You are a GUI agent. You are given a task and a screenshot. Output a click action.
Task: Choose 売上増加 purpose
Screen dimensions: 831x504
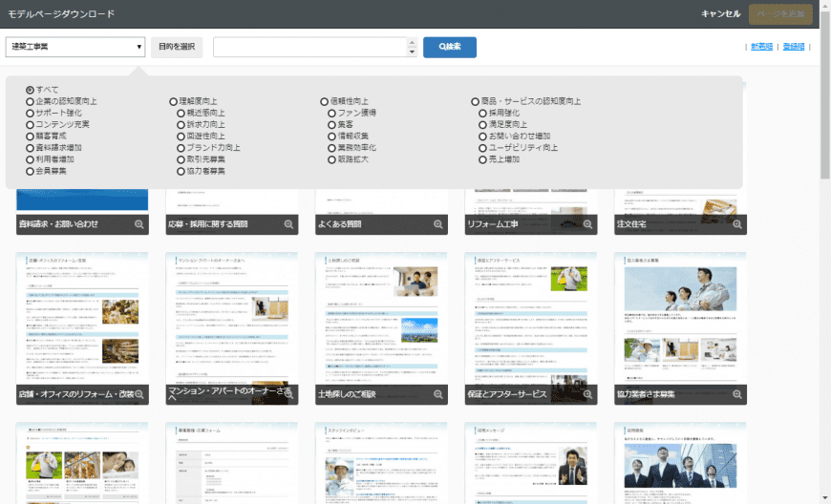[482, 159]
